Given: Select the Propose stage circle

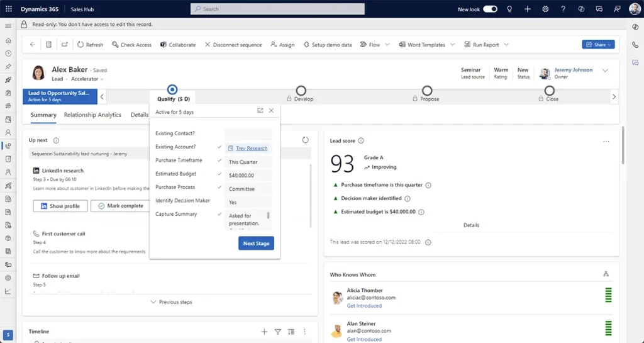Looking at the screenshot, I should 427,91.
